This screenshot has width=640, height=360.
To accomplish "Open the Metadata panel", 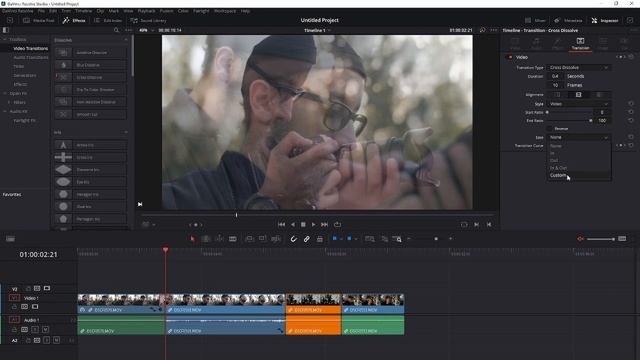I will (568, 20).
